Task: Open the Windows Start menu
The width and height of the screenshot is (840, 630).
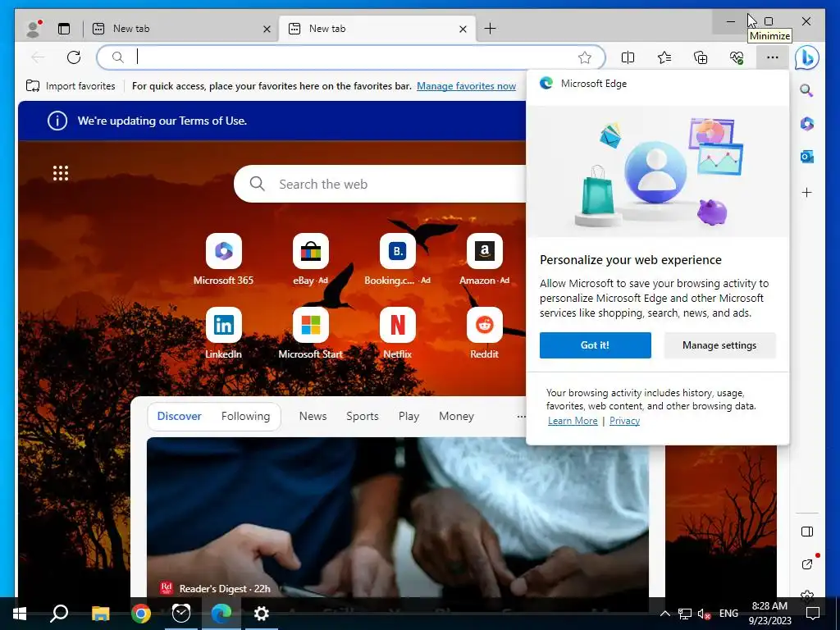Action: [20, 614]
